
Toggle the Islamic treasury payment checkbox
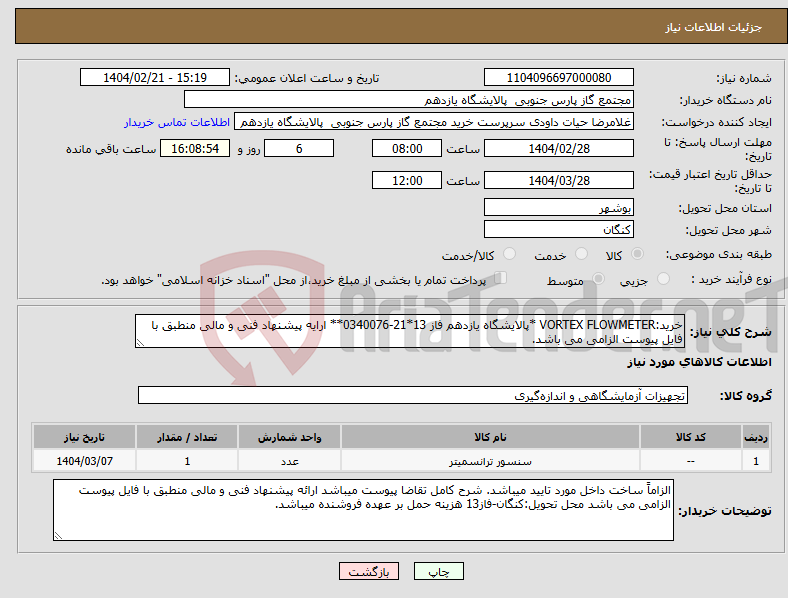501,278
